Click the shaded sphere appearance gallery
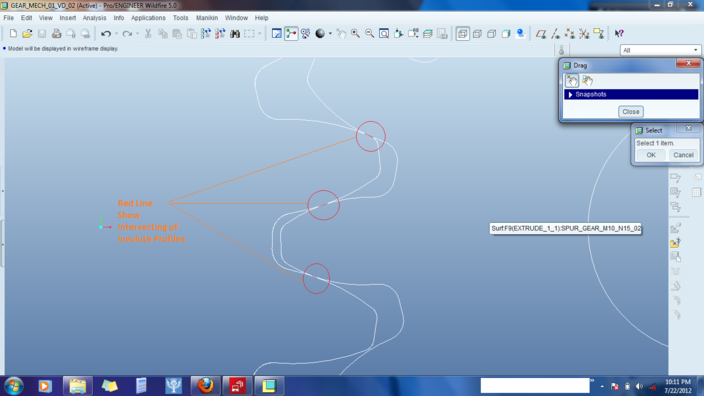The width and height of the screenshot is (704, 396). pyautogui.click(x=320, y=34)
